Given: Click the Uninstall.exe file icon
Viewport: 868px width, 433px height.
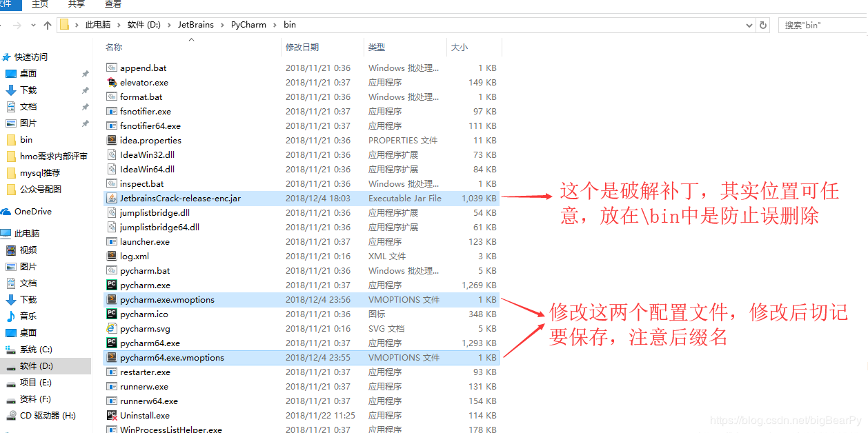Looking at the screenshot, I should 112,415.
